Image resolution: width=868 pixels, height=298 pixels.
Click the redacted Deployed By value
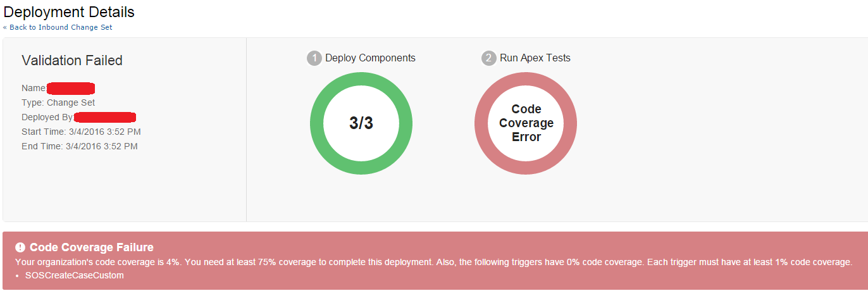click(x=105, y=117)
